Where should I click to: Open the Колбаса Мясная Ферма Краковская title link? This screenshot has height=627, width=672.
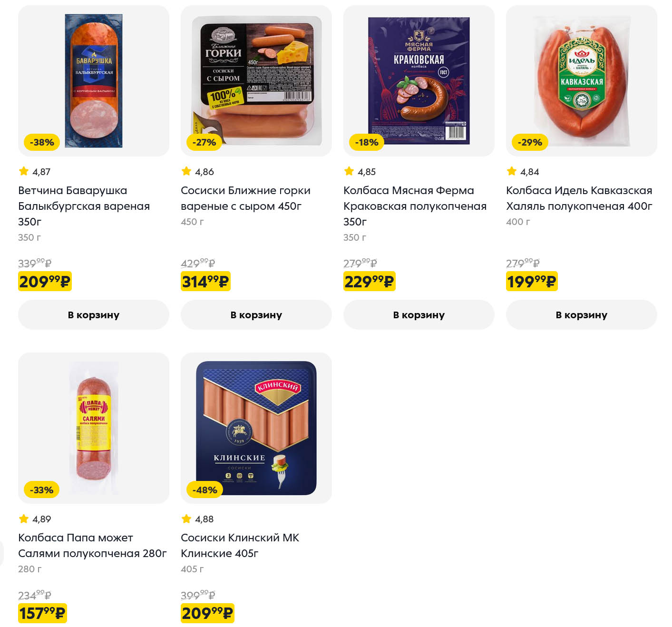[x=415, y=206]
